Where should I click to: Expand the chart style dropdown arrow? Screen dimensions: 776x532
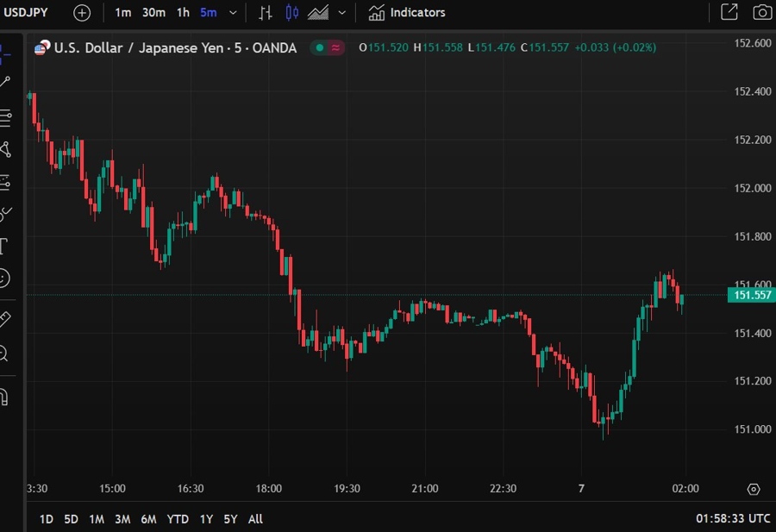pyautogui.click(x=342, y=13)
